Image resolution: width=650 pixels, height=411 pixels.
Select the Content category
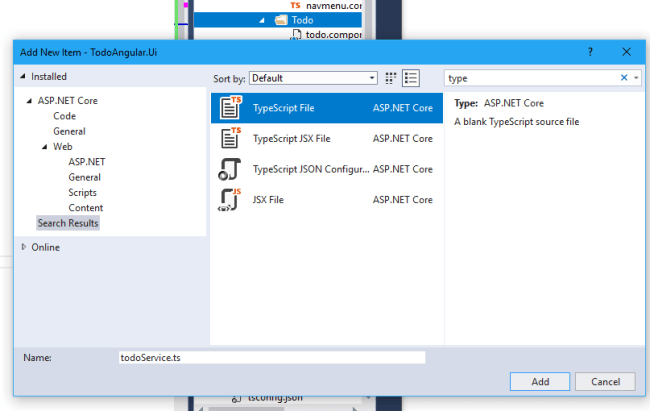pos(85,208)
